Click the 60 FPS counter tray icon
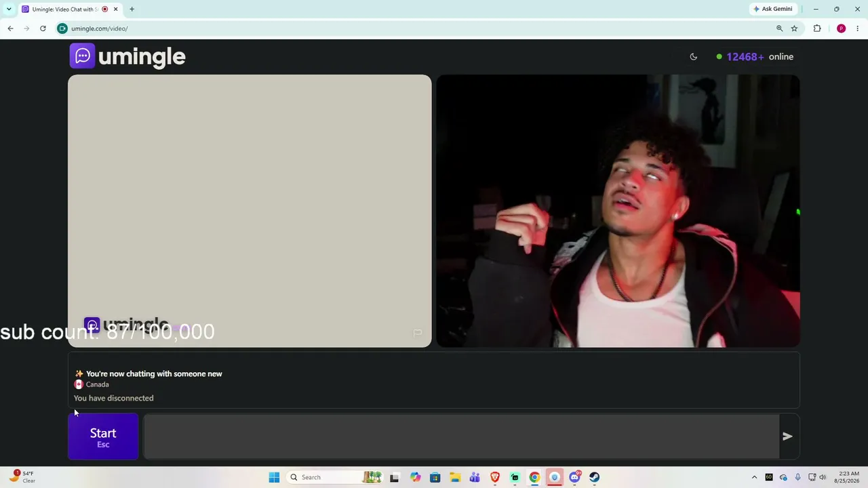Viewport: 868px width, 488px height. 769,477
